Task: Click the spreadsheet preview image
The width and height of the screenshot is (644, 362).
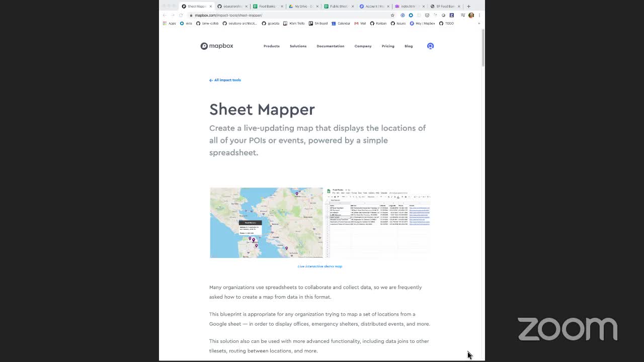Action: (x=378, y=223)
